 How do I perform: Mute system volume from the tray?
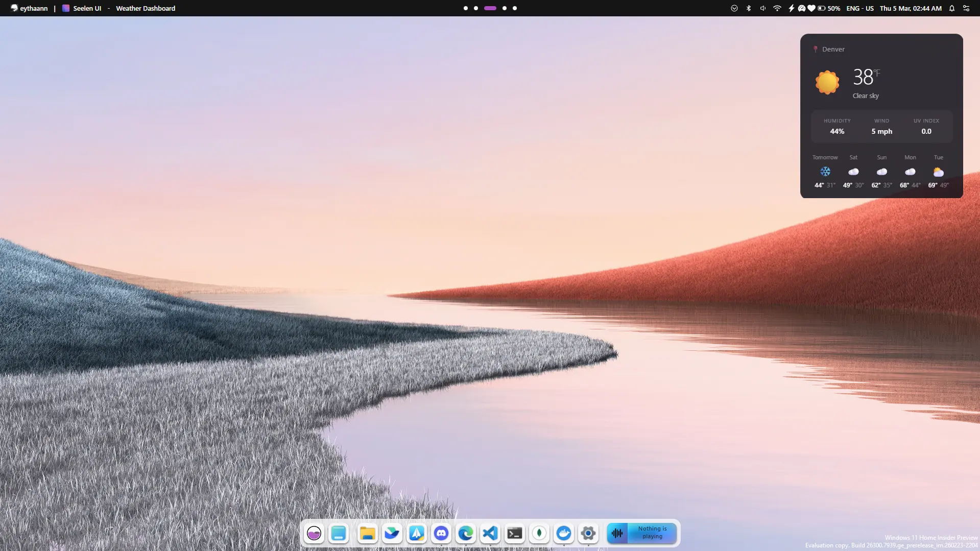pos(762,8)
